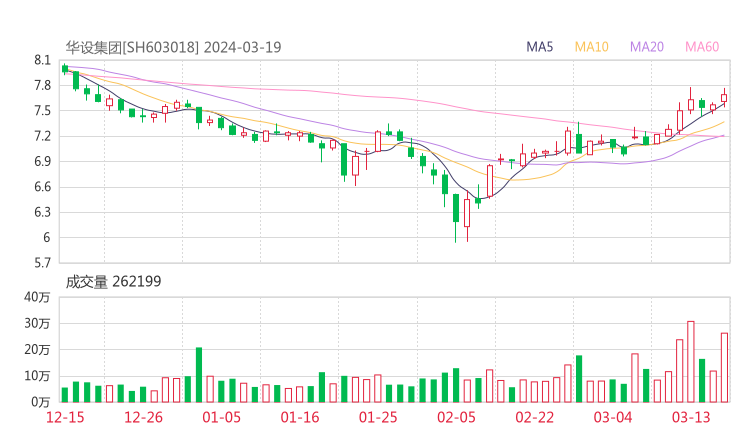Image resolution: width=740 pixels, height=440 pixels.
Task: Click the 12-26 date axis label
Action: point(143,417)
